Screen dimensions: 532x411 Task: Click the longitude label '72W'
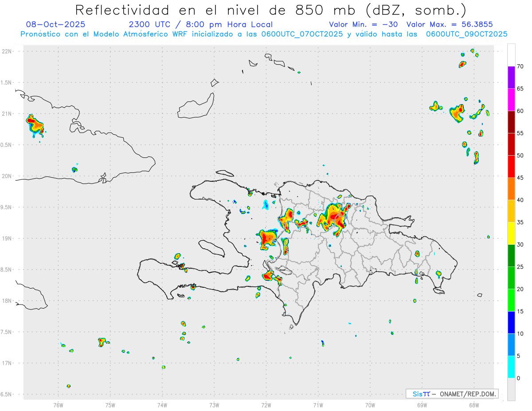tap(266, 405)
